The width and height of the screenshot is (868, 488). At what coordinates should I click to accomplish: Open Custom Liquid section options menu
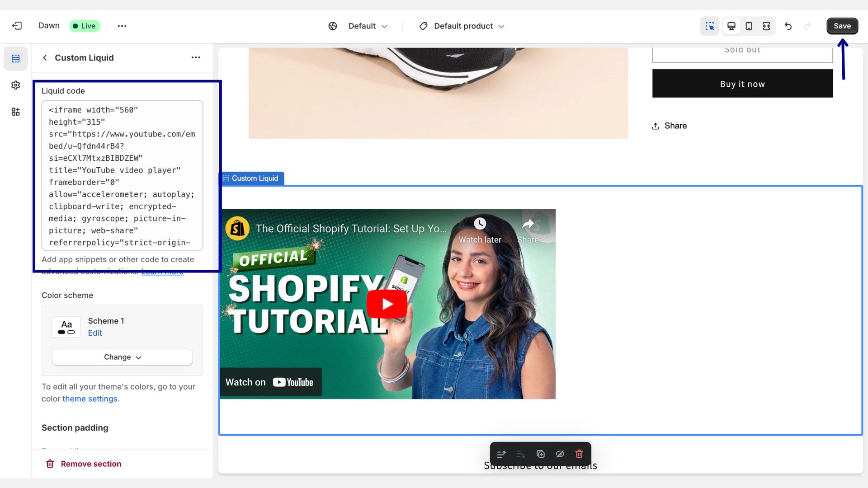click(x=196, y=57)
